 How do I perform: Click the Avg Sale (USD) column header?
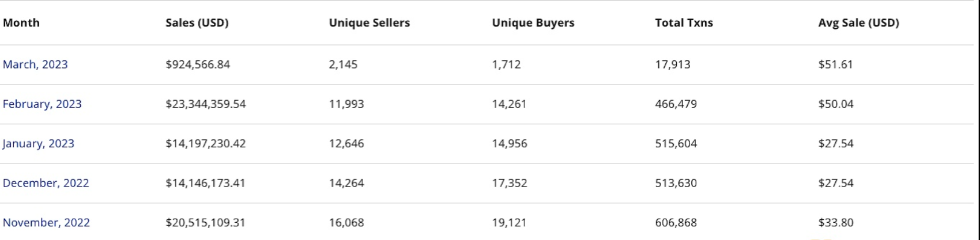[x=858, y=23]
